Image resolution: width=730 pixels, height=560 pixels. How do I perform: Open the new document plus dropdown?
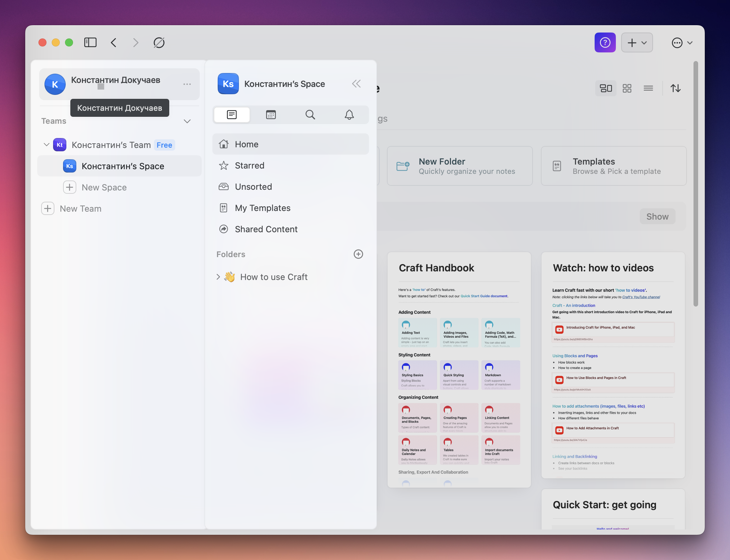[636, 42]
